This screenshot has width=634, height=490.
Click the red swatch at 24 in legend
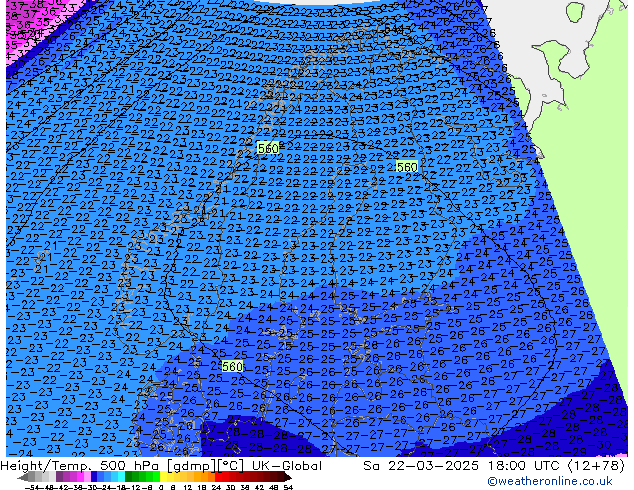[x=218, y=477]
